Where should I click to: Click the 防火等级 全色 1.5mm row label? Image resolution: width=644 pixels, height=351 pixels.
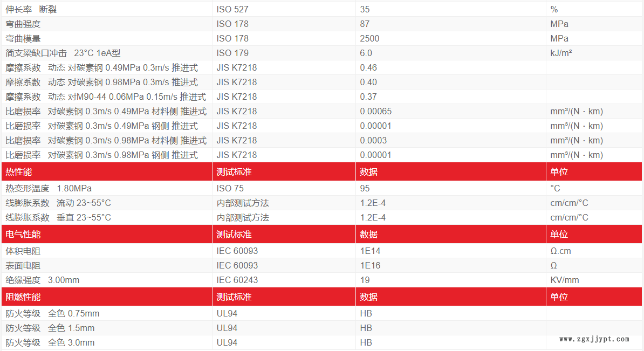[50, 328]
